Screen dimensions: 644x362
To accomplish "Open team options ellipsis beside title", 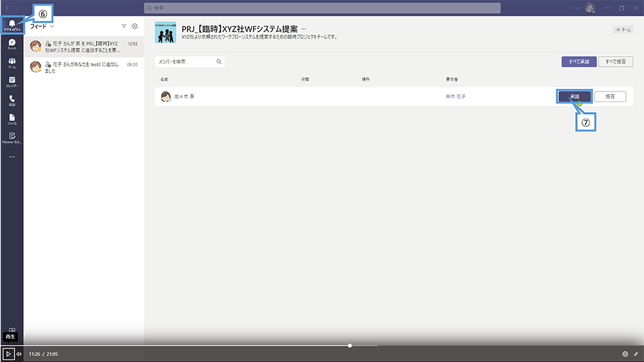I will [303, 29].
